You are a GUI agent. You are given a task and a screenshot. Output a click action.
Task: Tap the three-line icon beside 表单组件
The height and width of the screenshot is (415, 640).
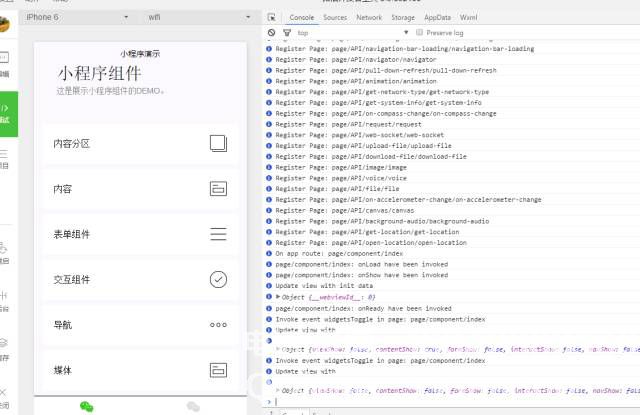click(218, 234)
